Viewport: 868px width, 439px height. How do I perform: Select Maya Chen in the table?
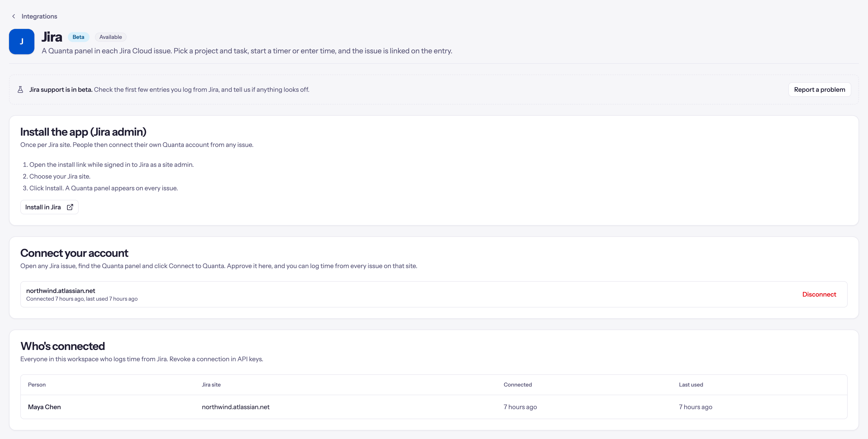pos(45,407)
